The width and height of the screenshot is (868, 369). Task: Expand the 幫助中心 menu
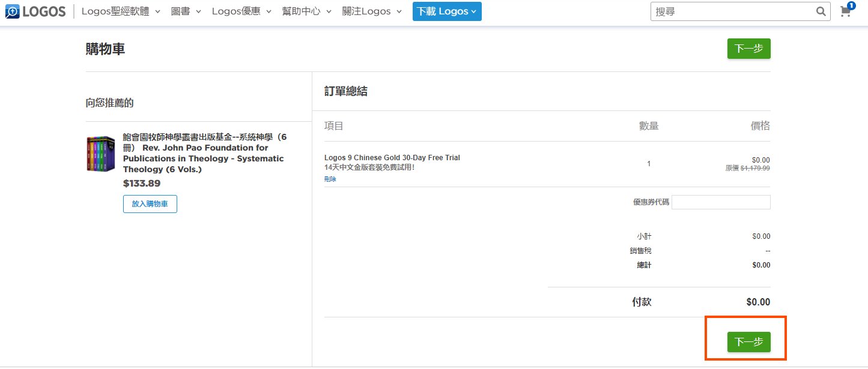(x=307, y=11)
